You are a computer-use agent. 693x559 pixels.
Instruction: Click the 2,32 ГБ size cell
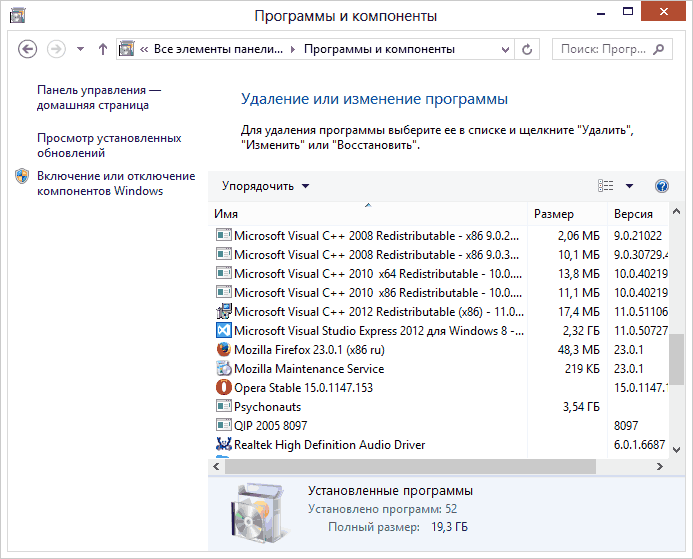coord(581,331)
